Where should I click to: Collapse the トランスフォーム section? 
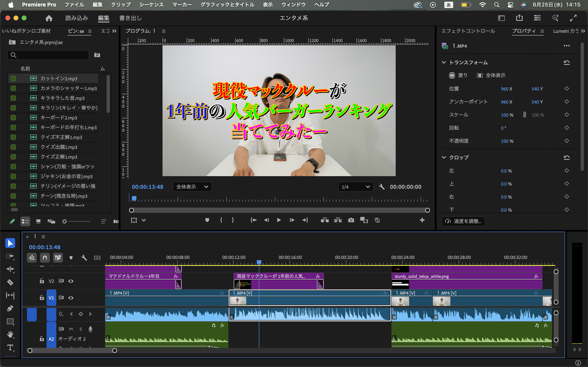pyautogui.click(x=444, y=62)
